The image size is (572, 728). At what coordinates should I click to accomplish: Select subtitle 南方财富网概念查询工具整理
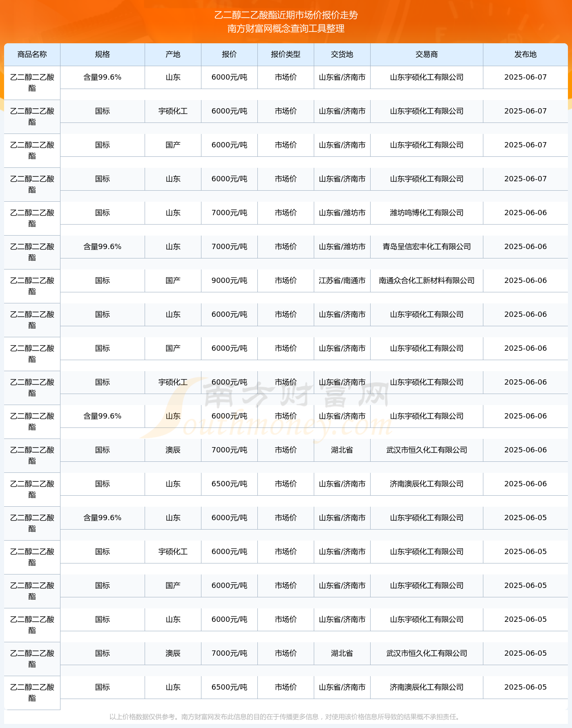click(x=286, y=29)
